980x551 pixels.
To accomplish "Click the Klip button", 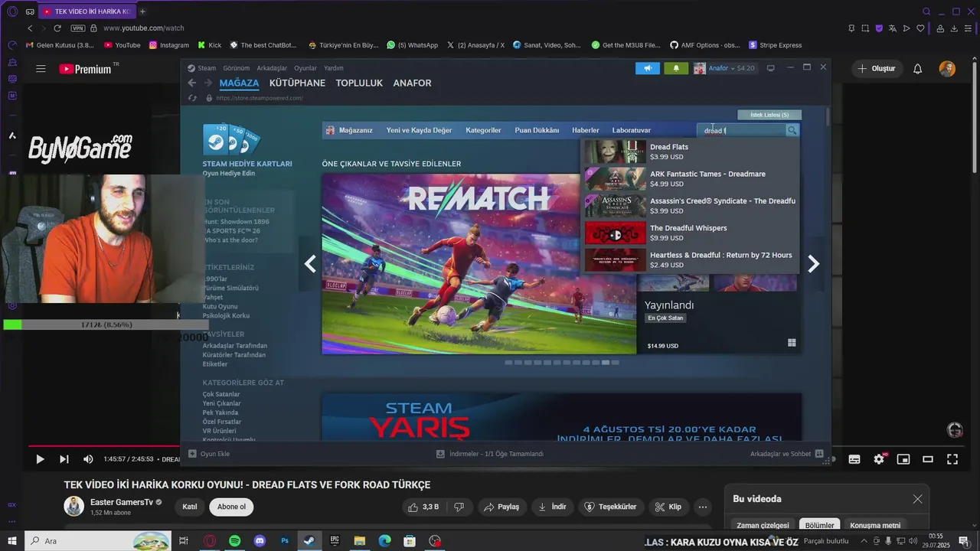I will [x=668, y=507].
